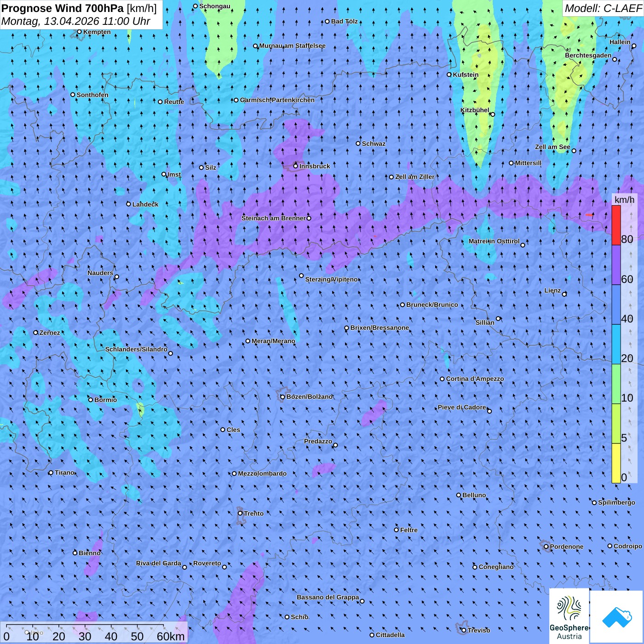Click the 'Cortina d'Ampezzo' label
This screenshot has width=644, height=644.
tap(475, 379)
